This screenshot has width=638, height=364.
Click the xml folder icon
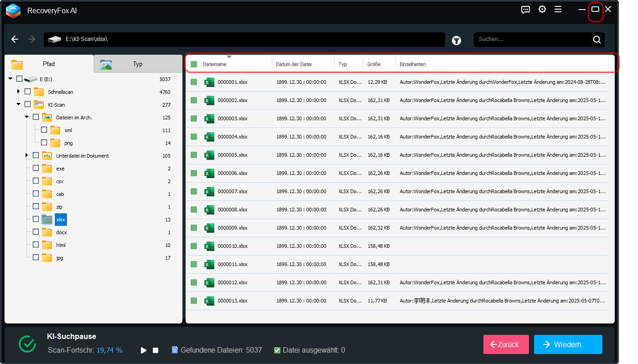coord(55,130)
